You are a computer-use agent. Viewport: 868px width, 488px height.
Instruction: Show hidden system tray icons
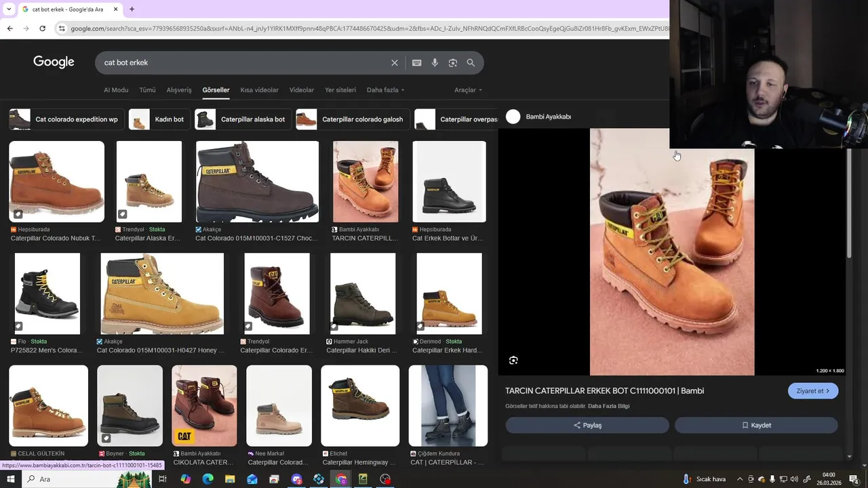[x=740, y=479]
